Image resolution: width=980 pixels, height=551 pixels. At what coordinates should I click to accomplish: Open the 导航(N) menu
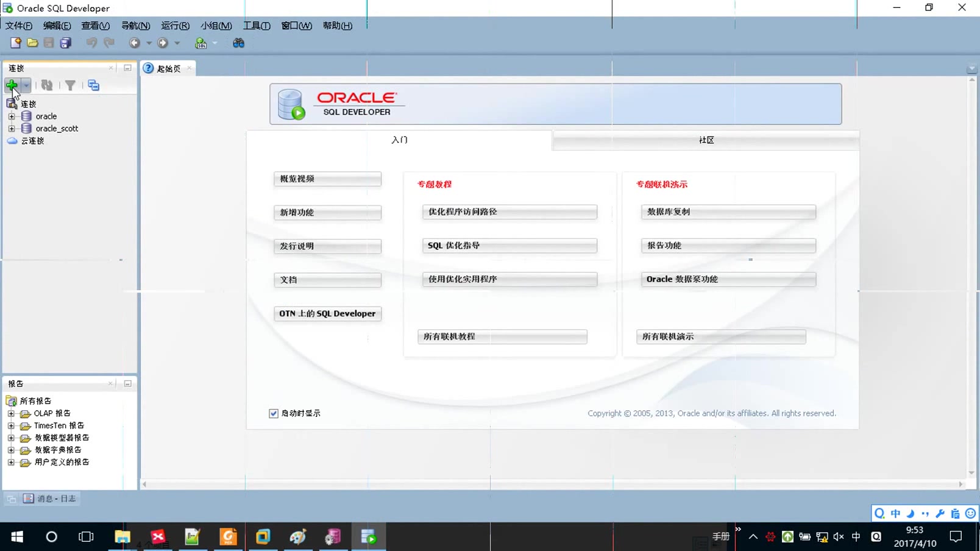click(x=135, y=26)
